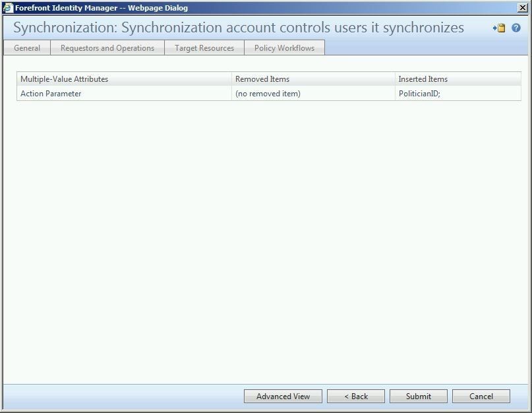Click the add-to-clipboard icon in header
This screenshot has width=532, height=413.
tap(499, 28)
